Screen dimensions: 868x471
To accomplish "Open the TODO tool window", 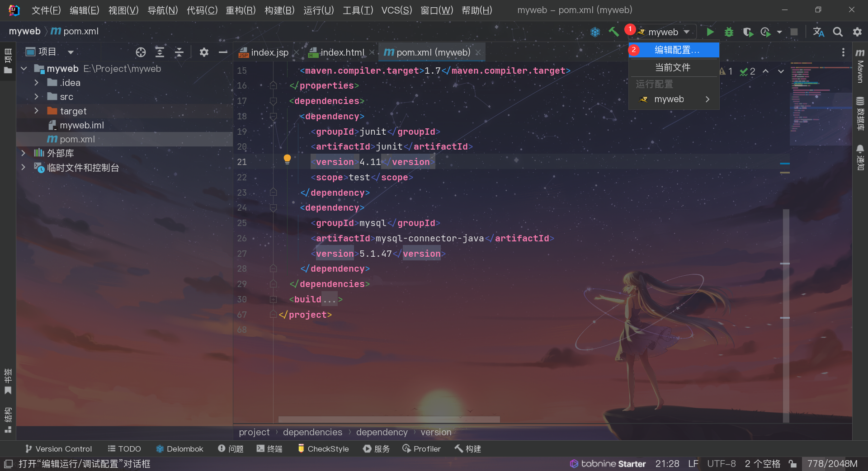I will [124, 449].
